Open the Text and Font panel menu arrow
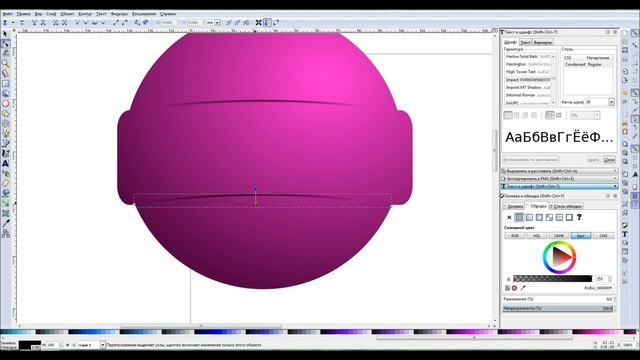The height and width of the screenshot is (360, 640). [615, 187]
